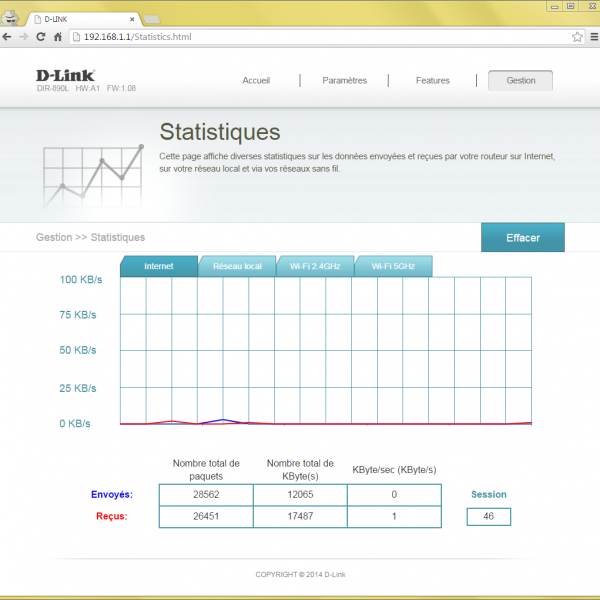Switch to the Réseau local tab
Screen dimensions: 600x600
point(237,266)
